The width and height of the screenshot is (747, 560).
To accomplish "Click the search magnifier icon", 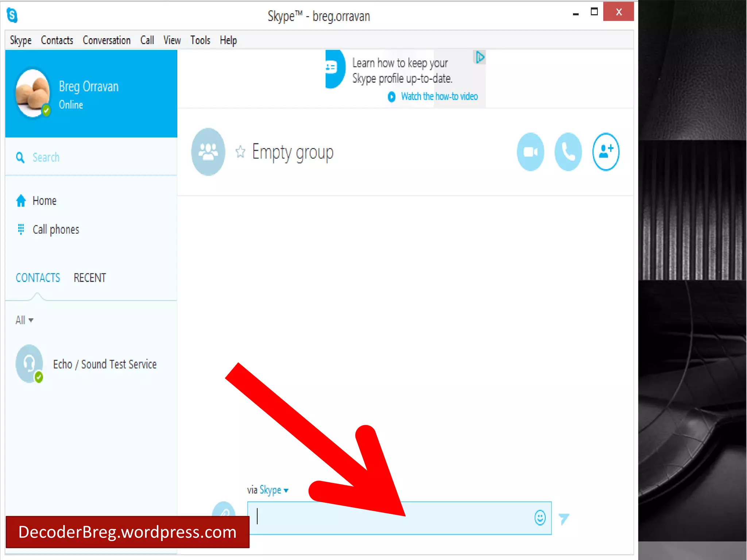I will click(x=20, y=157).
